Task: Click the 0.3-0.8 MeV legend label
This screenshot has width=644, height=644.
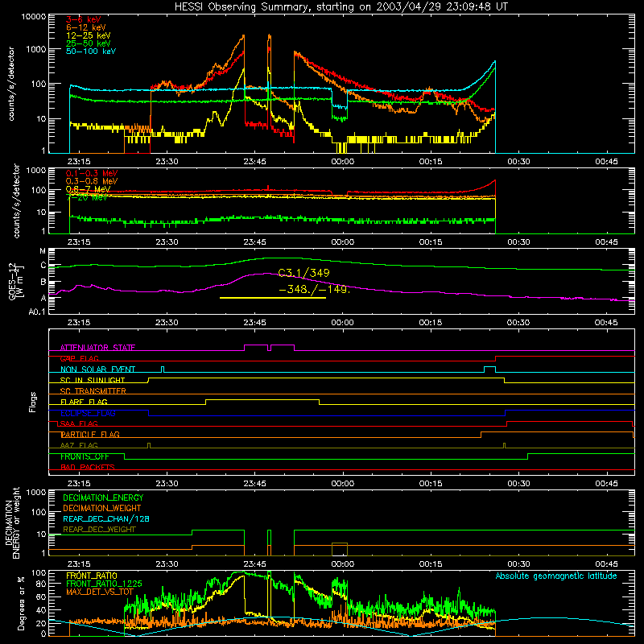Action: click(x=92, y=181)
